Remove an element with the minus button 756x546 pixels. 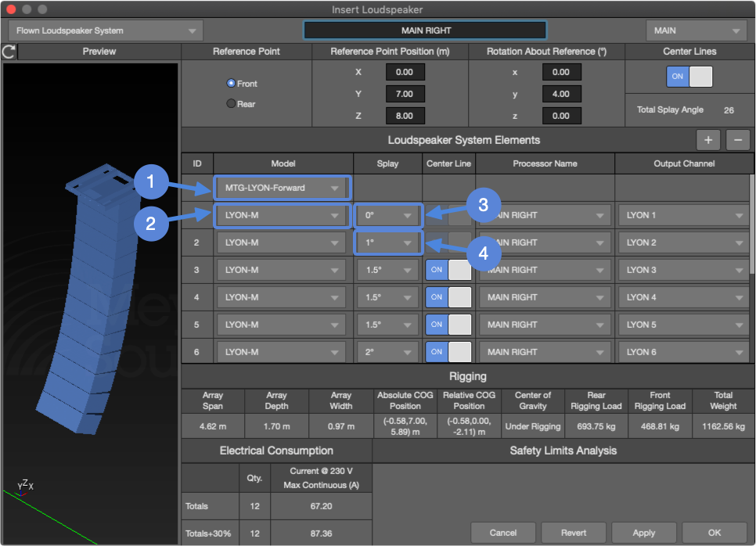click(738, 140)
